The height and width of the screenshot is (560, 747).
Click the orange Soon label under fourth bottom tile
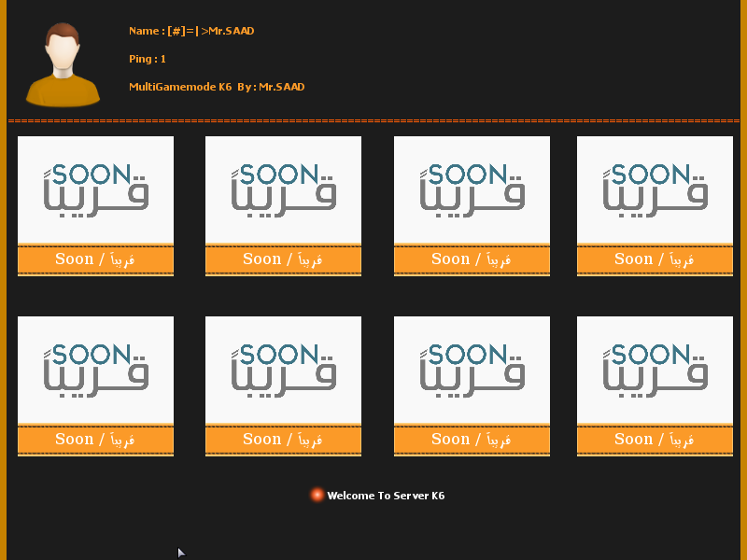tap(655, 440)
